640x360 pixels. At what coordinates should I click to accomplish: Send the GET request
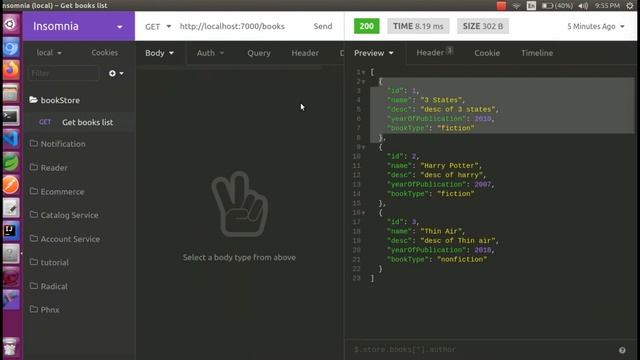(323, 27)
